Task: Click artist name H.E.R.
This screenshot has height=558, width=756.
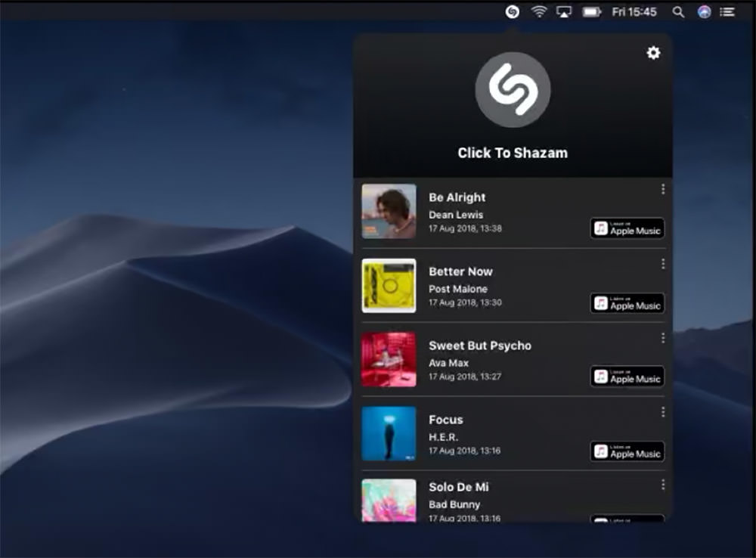Action: pos(443,437)
